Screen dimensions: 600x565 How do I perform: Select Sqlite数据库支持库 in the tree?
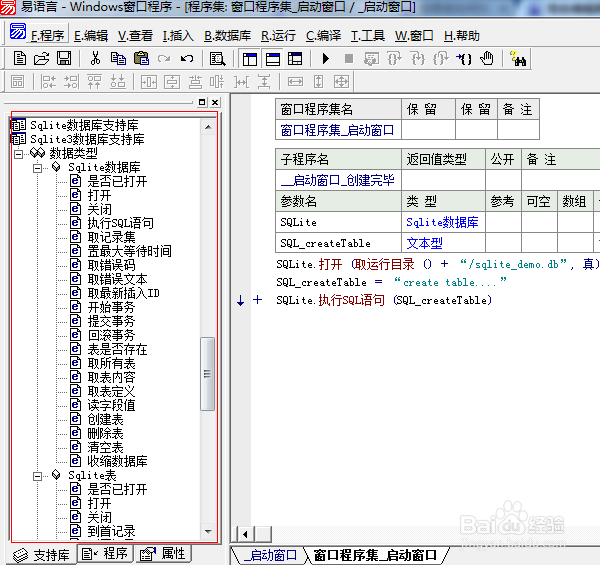84,125
